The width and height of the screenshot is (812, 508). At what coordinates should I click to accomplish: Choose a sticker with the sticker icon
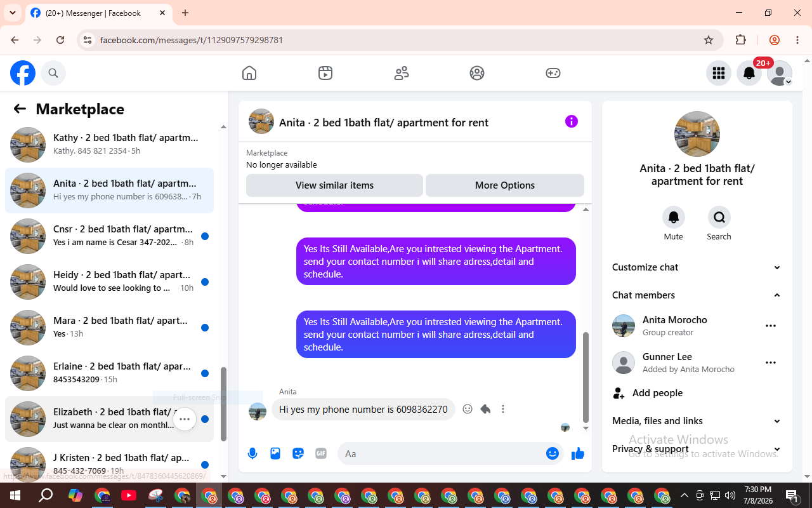[298, 453]
